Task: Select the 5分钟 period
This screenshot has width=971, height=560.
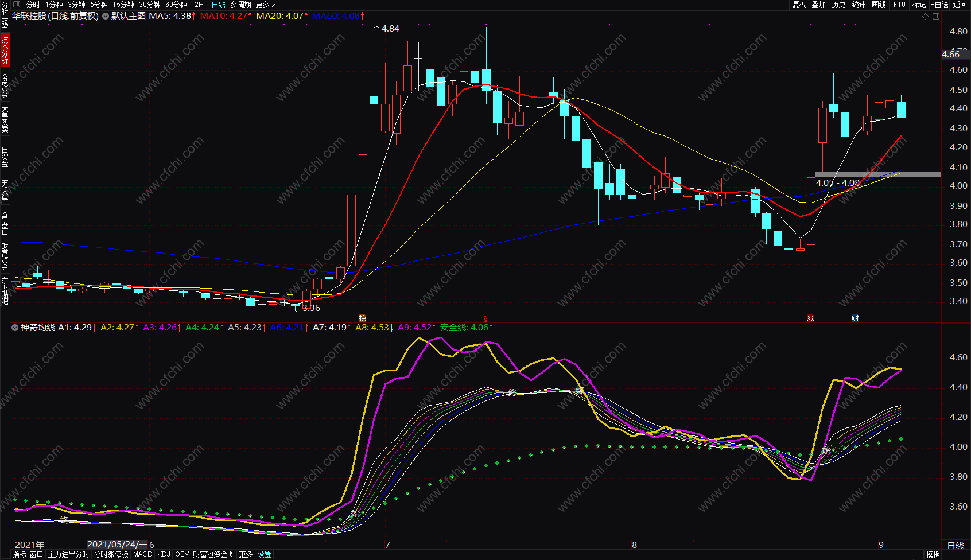Action: click(99, 5)
